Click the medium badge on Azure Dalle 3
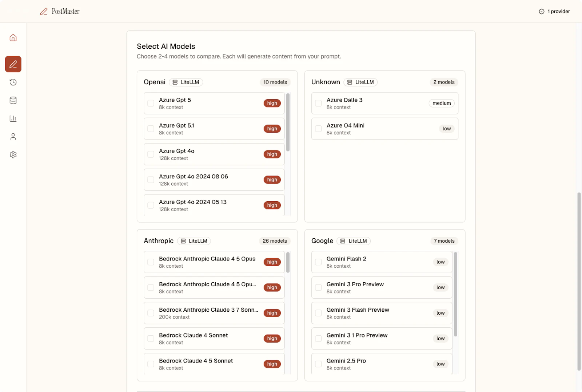Image resolution: width=582 pixels, height=392 pixels. [x=442, y=103]
